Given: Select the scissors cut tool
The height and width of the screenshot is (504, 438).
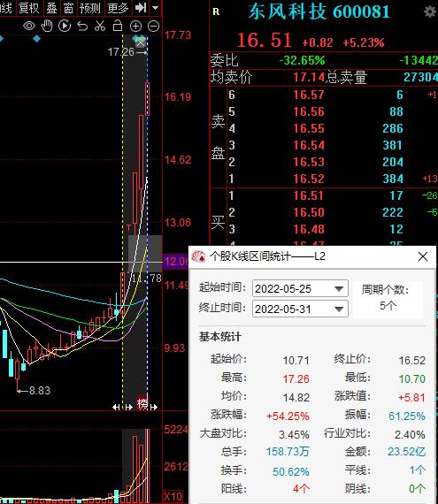Looking at the screenshot, I should (100, 26).
